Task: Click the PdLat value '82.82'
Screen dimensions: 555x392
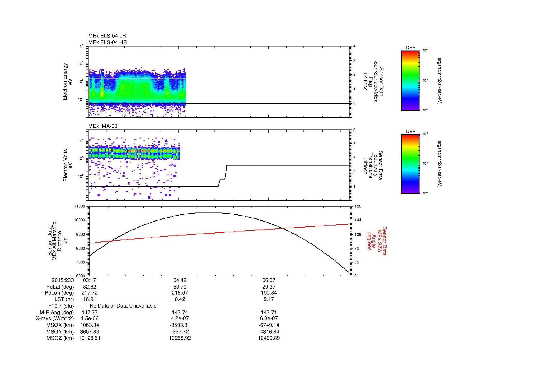Action: point(89,287)
